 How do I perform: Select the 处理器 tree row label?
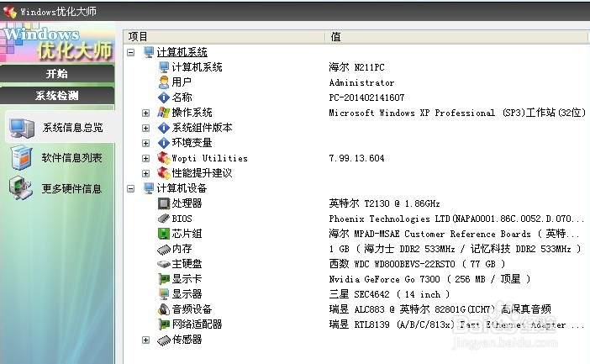(x=187, y=203)
